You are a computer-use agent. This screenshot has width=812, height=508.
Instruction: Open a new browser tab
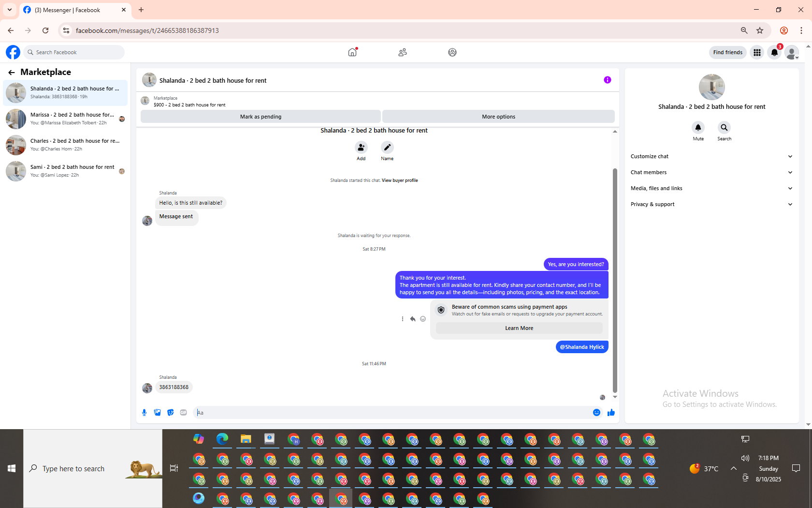141,10
